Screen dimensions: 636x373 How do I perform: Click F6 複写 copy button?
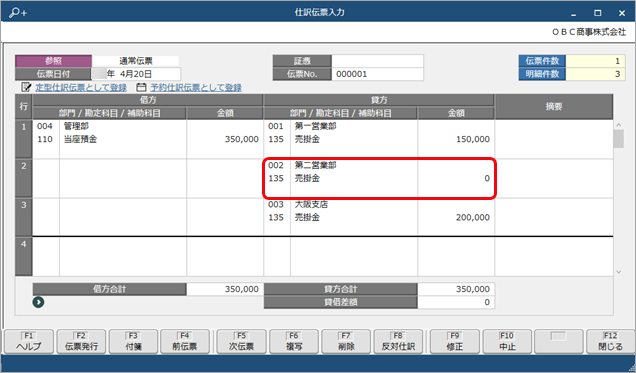click(x=294, y=341)
